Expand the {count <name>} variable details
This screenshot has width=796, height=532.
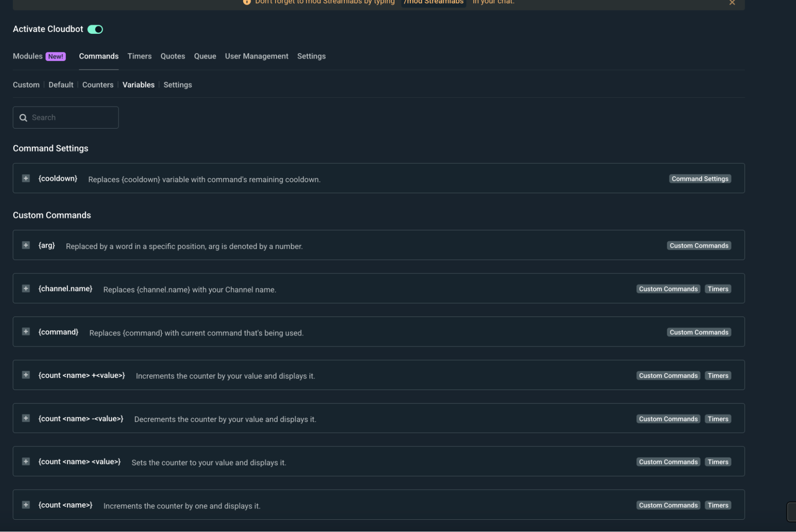[x=26, y=505]
